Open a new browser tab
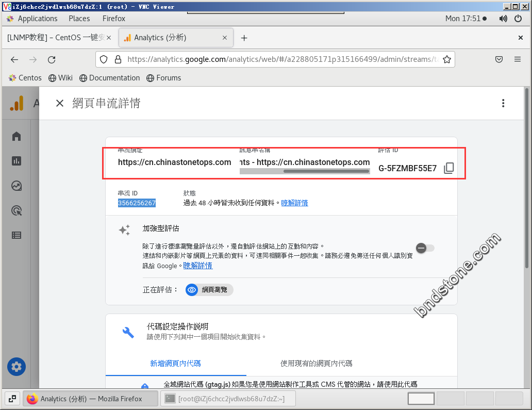Viewport: 532px width, 410px height. 244,38
